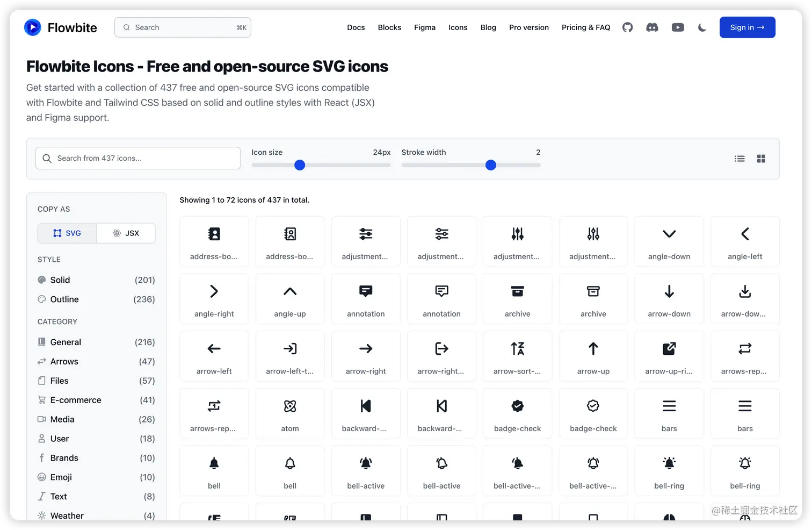812x530 pixels.
Task: Select the arrow-left-to-bracket icon card
Action: pos(290,356)
